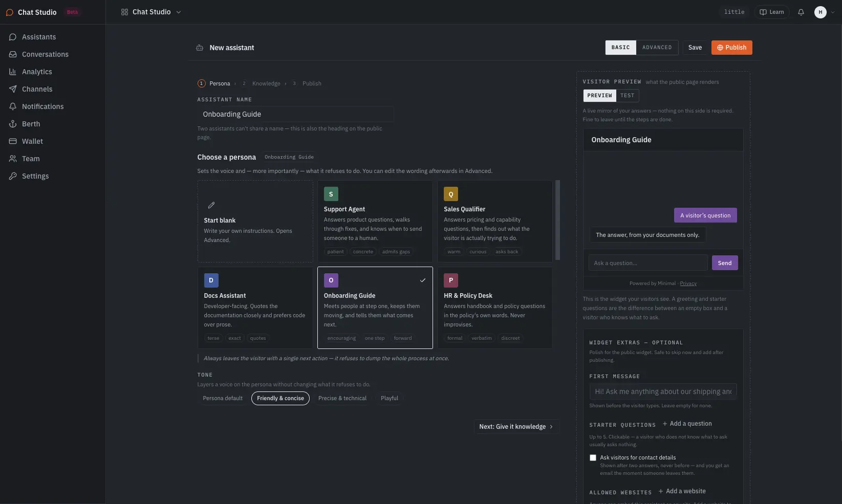Click the First message input field

pos(663,391)
